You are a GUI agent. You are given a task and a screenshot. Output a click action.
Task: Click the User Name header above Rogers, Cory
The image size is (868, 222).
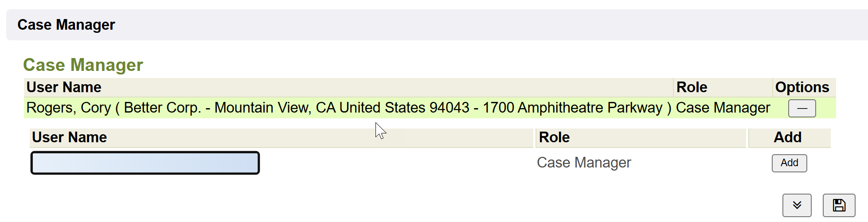click(64, 87)
